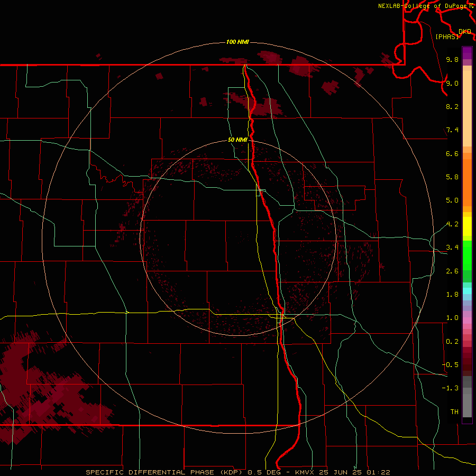Click the 5.8 legend value

tap(452, 177)
